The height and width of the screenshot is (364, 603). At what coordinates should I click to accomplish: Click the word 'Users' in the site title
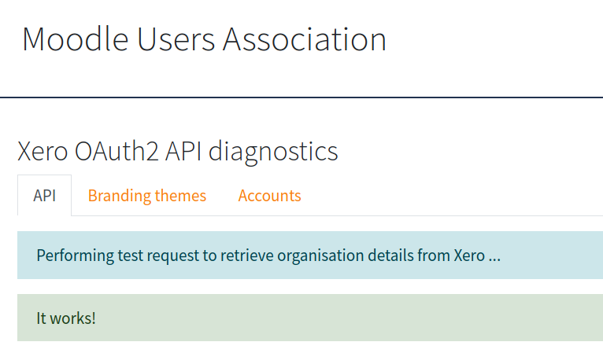pos(176,39)
